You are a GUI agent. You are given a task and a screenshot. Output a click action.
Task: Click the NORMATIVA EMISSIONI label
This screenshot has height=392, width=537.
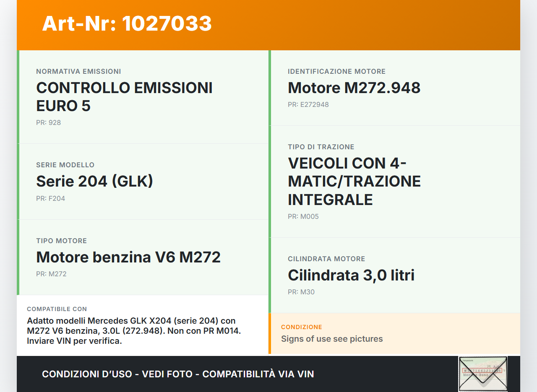pos(78,72)
